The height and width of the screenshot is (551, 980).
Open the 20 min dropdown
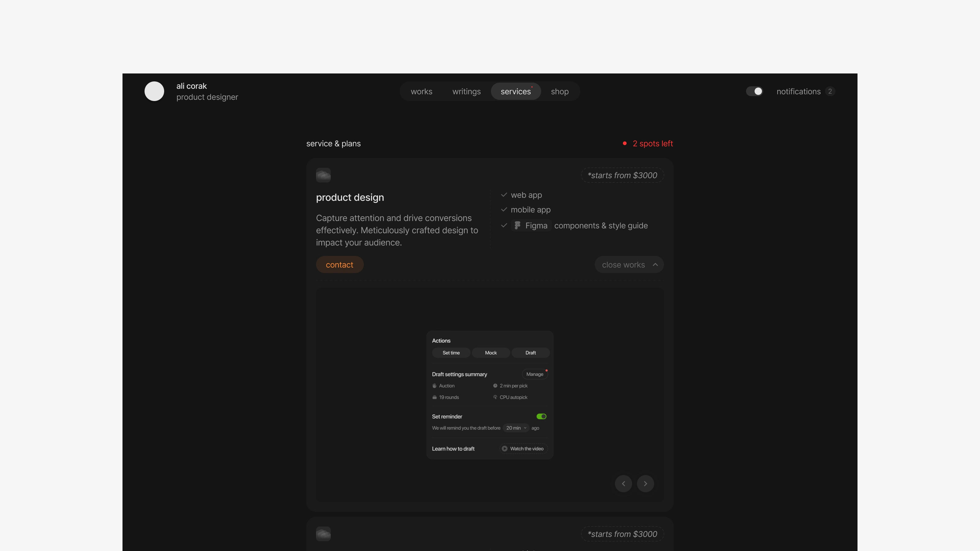516,428
